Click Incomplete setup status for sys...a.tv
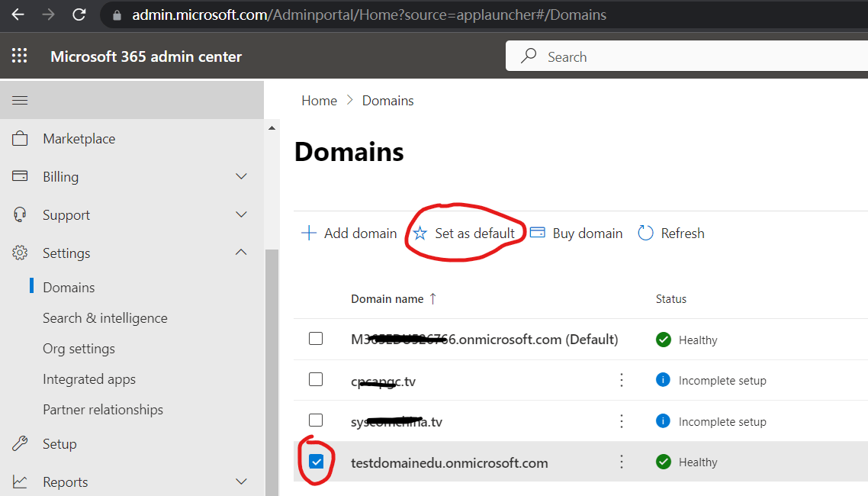This screenshot has height=496, width=868. (x=722, y=421)
